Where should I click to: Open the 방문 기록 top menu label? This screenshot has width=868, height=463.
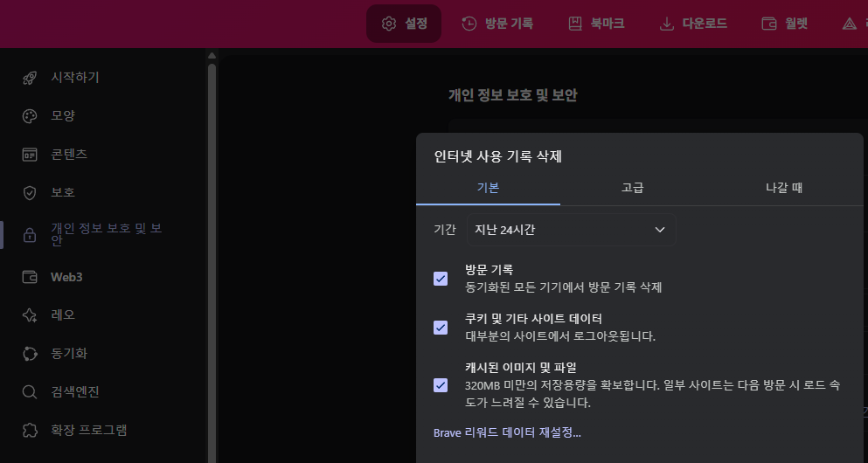tap(509, 24)
